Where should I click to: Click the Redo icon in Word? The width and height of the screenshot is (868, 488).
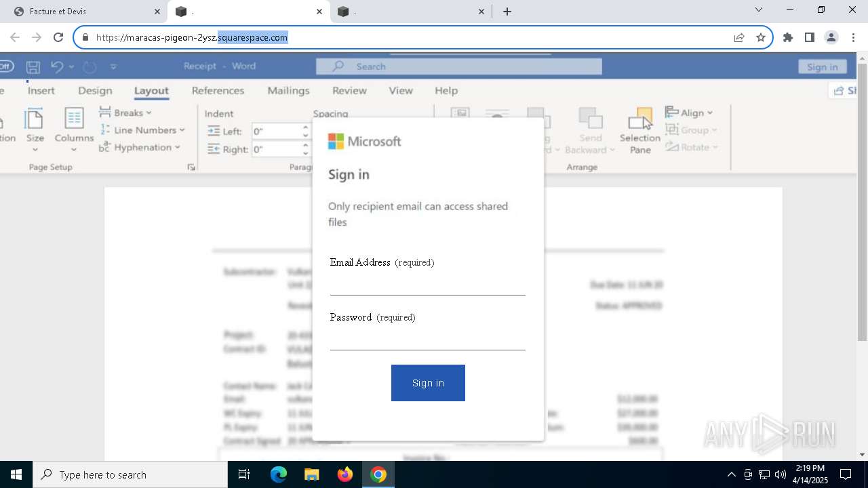click(90, 66)
